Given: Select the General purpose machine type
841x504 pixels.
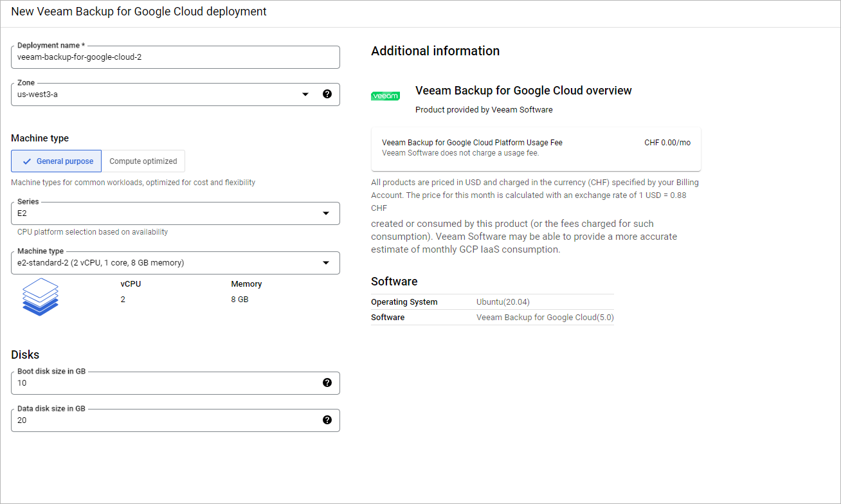Looking at the screenshot, I should tap(57, 161).
